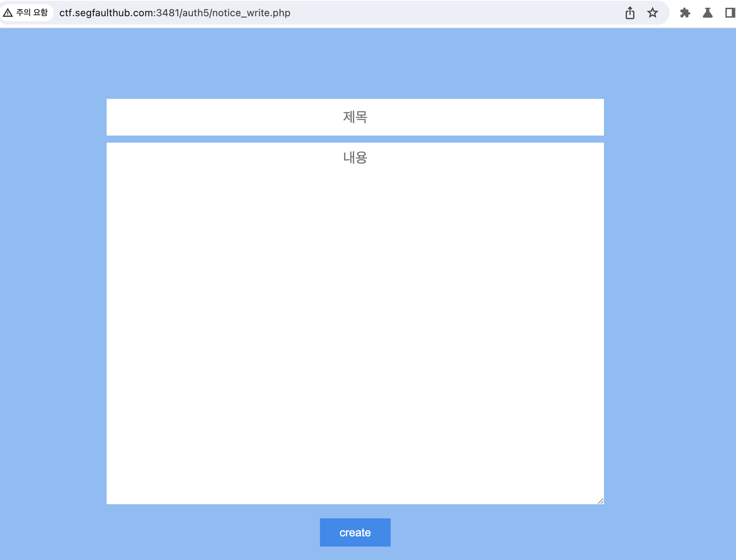
Task: Click the Chrome Labs flask icon
Action: [707, 13]
